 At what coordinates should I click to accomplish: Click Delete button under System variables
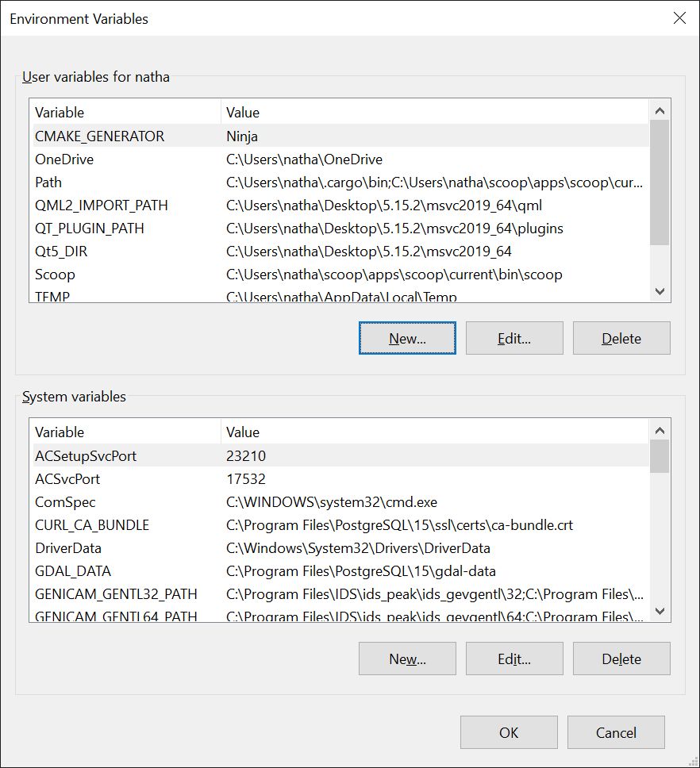click(621, 659)
